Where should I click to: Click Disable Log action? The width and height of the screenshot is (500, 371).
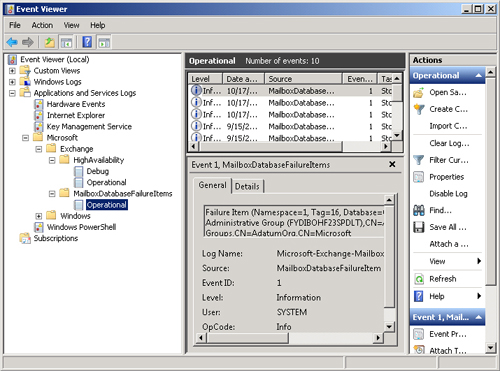[x=448, y=194]
